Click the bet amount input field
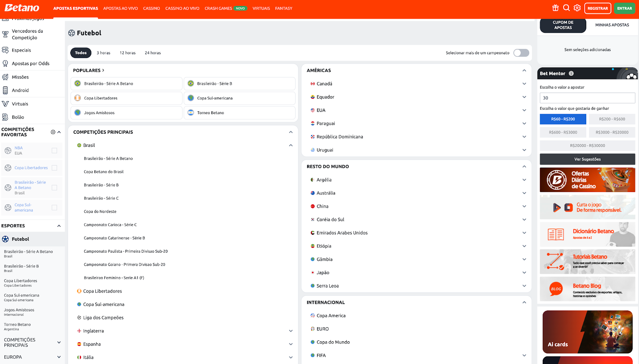The width and height of the screenshot is (639, 364). point(587,98)
